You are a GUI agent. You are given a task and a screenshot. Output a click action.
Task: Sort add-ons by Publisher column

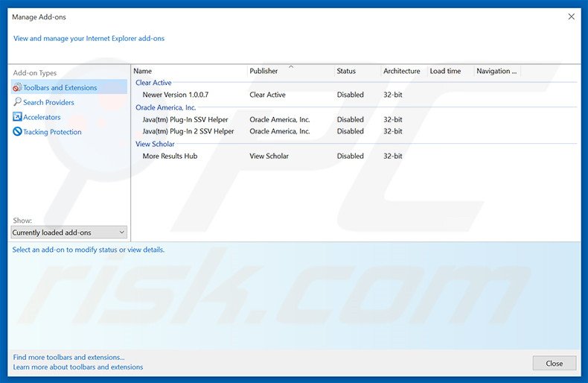263,72
